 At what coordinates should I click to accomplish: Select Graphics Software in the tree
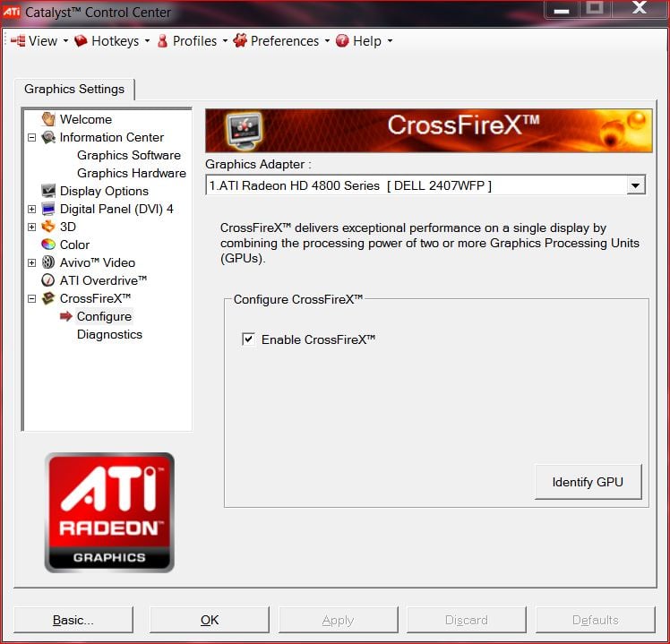pos(129,155)
